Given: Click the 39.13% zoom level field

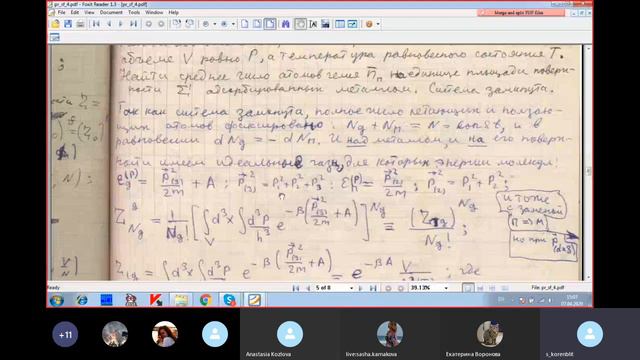Looking at the screenshot, I should click(x=426, y=288).
